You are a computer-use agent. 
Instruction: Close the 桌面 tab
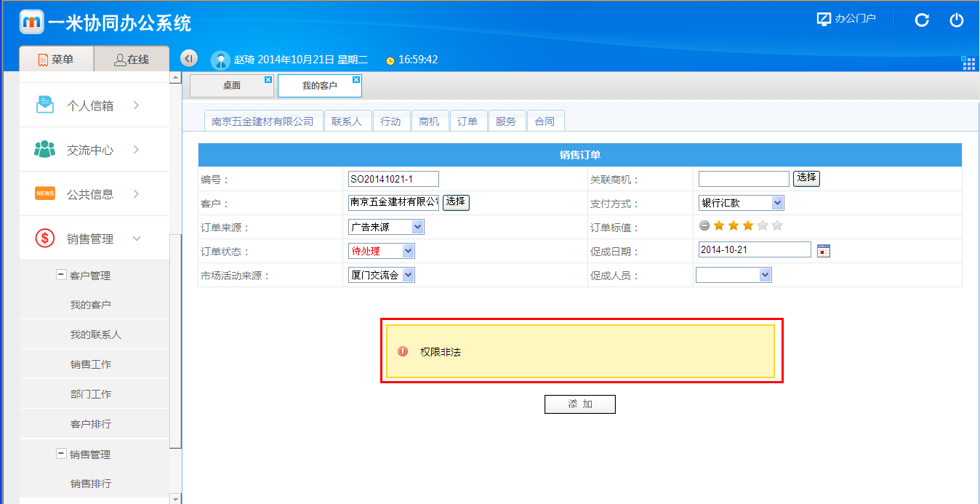coord(268,79)
